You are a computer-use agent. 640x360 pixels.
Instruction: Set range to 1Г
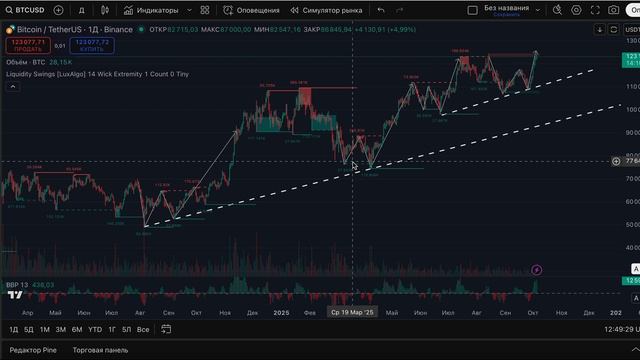click(112, 329)
